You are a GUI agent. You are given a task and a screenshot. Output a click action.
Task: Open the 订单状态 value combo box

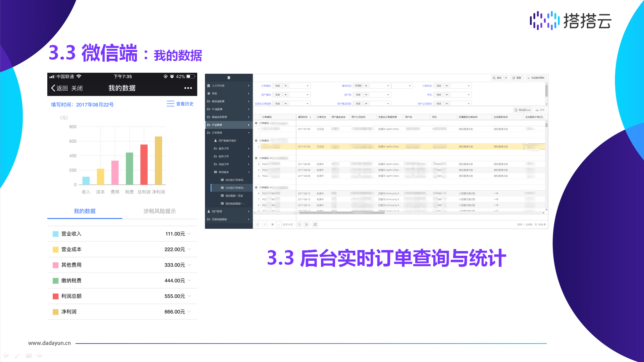click(x=461, y=86)
